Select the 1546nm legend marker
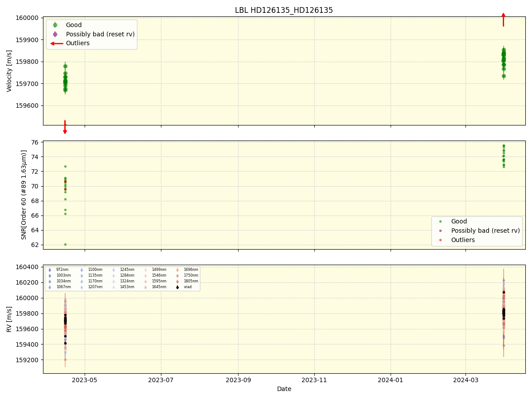The image size is (532, 399). coord(145,276)
